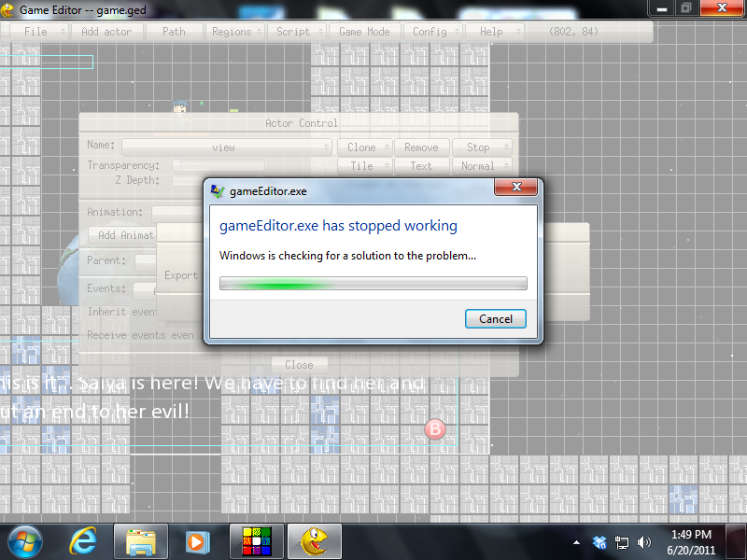Open the network tray icon
This screenshot has height=560, width=747.
pyautogui.click(x=622, y=542)
